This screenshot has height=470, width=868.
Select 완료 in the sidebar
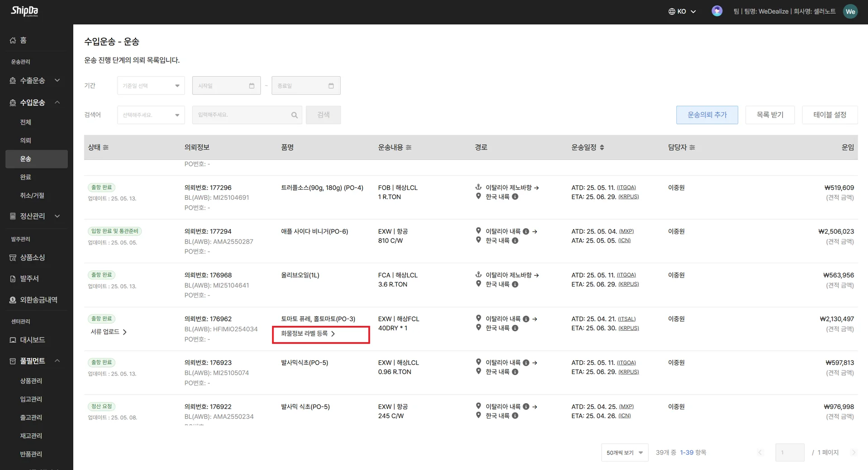click(26, 177)
